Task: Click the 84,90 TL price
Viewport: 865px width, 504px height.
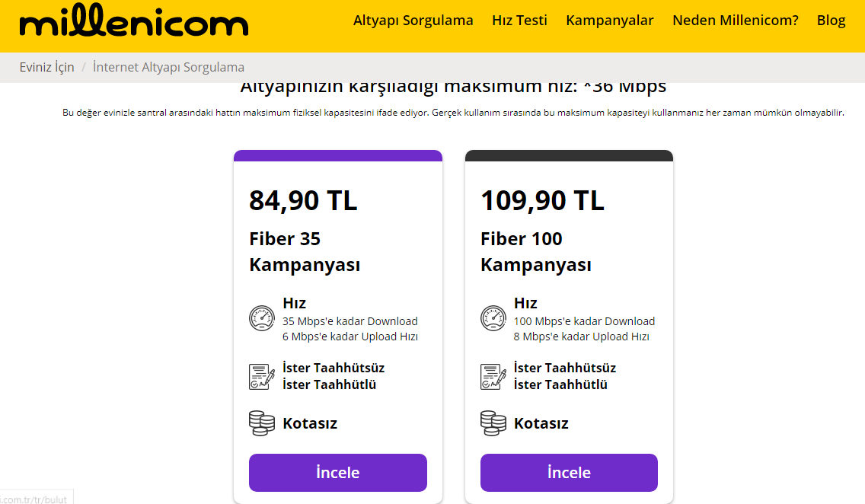Action: coord(303,201)
